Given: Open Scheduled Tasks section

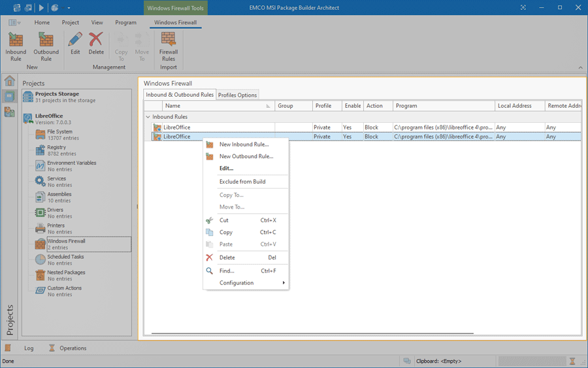Looking at the screenshot, I should [x=59, y=259].
